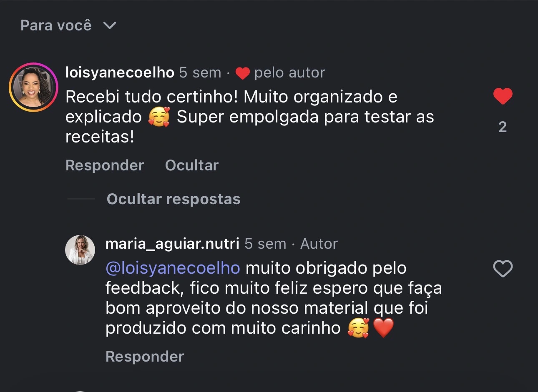Unlike loisyanecoelho's comment with red heart
This screenshot has width=538, height=392.
pos(503,96)
